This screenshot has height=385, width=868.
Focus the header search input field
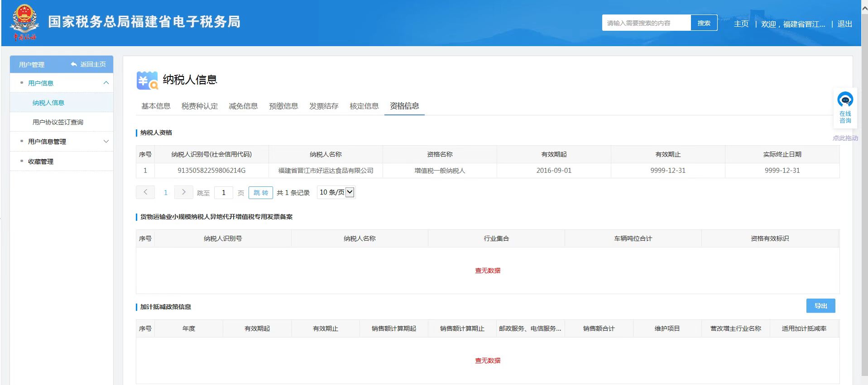click(646, 23)
